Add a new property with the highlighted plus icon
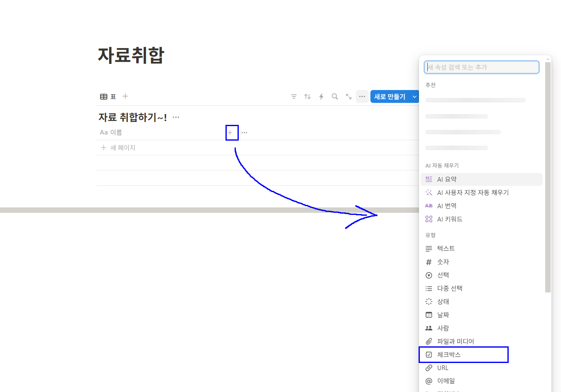The image size is (561, 392). point(232,132)
